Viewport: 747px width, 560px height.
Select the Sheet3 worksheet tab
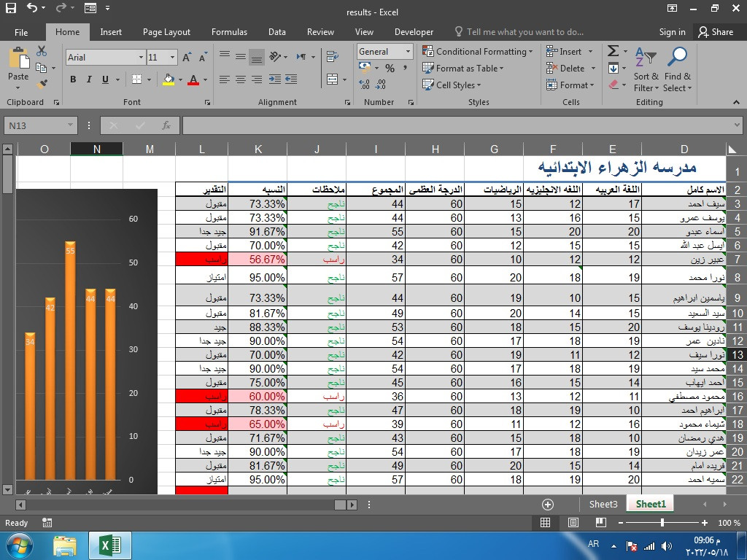tap(603, 504)
